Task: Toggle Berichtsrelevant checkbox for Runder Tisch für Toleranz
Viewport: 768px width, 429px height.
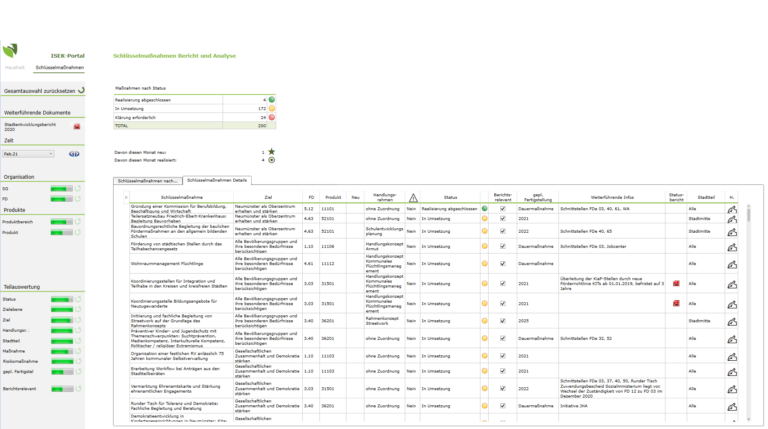Action: tap(503, 406)
